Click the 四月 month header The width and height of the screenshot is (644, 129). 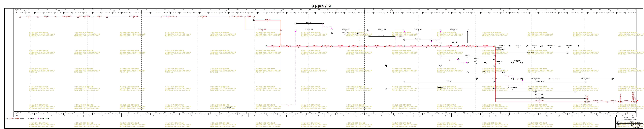(25, 11)
